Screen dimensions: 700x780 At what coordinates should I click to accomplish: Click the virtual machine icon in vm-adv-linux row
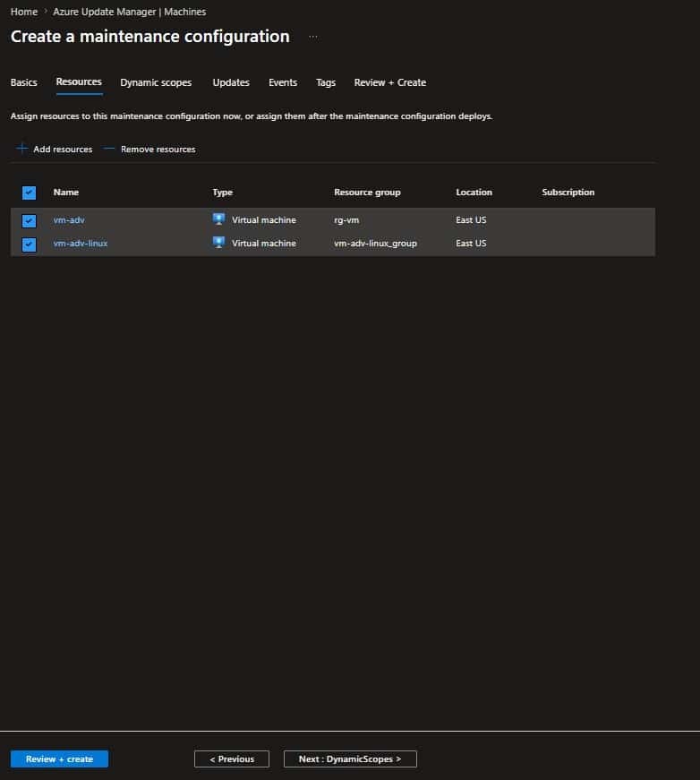[x=218, y=243]
